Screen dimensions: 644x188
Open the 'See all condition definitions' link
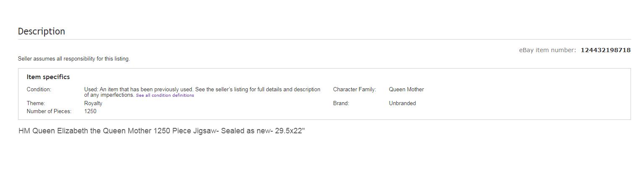pyautogui.click(x=165, y=95)
